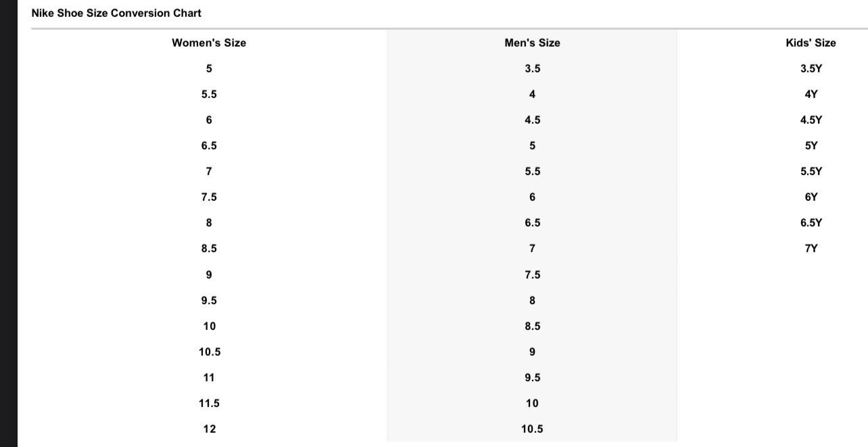This screenshot has width=868, height=447.
Task: Click men's size 6 cell
Action: (532, 197)
